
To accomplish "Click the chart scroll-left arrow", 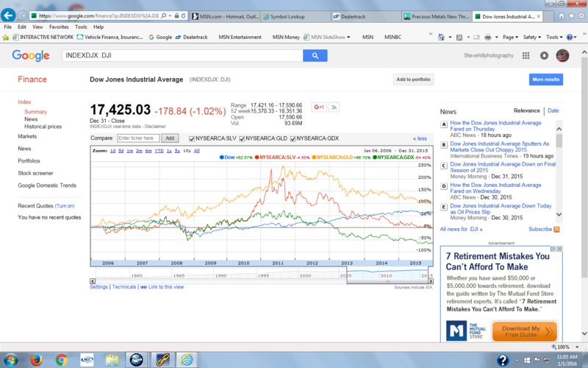I will click(93, 281).
